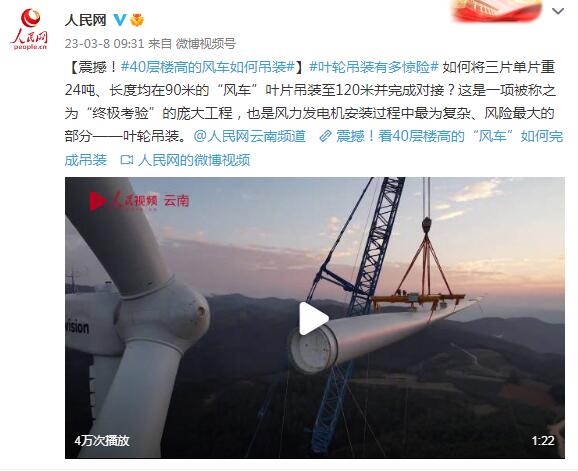
Task: Click the video camera icon
Action: click(127, 160)
